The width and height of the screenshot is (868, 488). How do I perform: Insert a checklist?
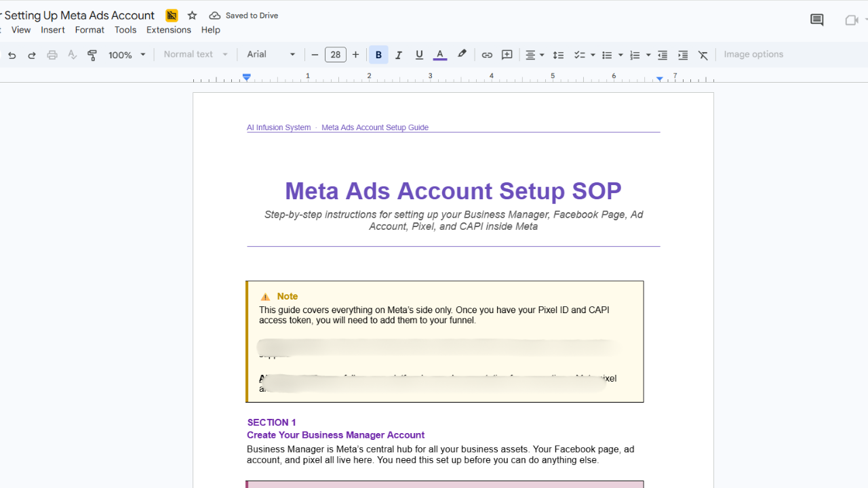click(580, 55)
